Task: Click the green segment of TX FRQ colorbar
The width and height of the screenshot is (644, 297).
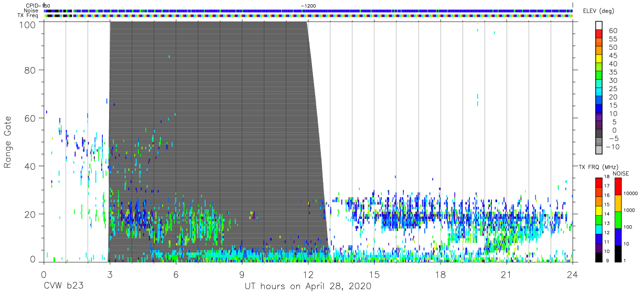Action: click(599, 219)
